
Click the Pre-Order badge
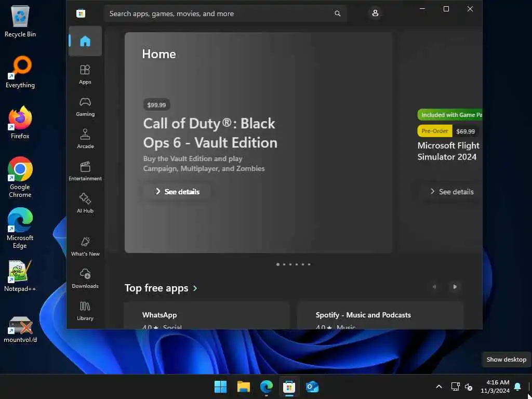[x=435, y=131]
